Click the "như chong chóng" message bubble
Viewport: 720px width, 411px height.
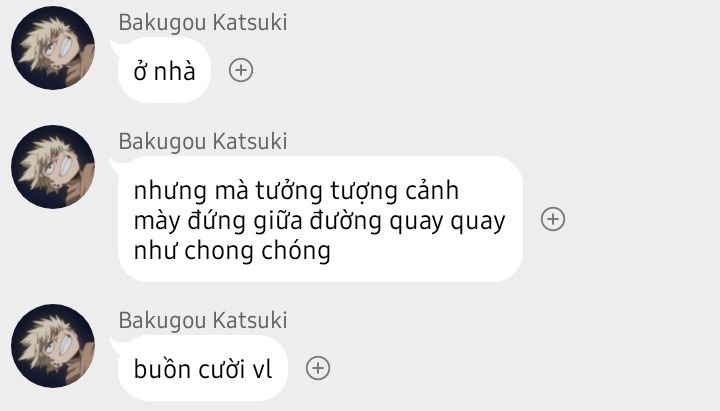320,219
